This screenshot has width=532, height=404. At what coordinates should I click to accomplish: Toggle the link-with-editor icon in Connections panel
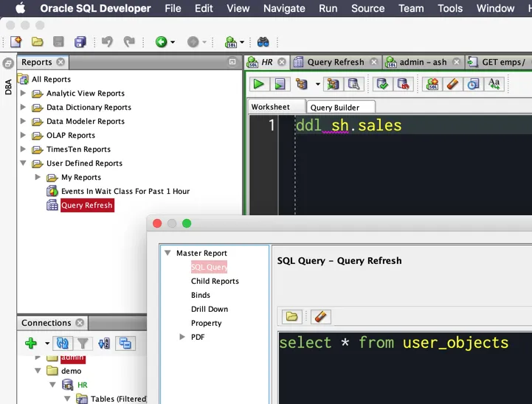(125, 344)
